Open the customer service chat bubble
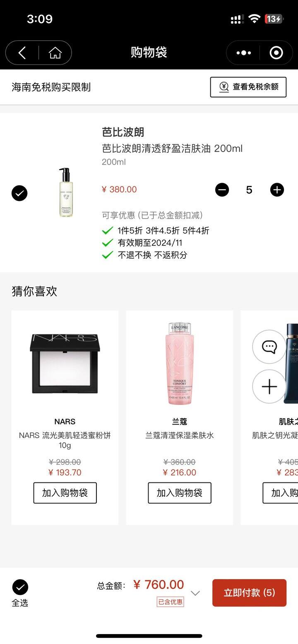This screenshot has width=298, height=644. pos(269,347)
